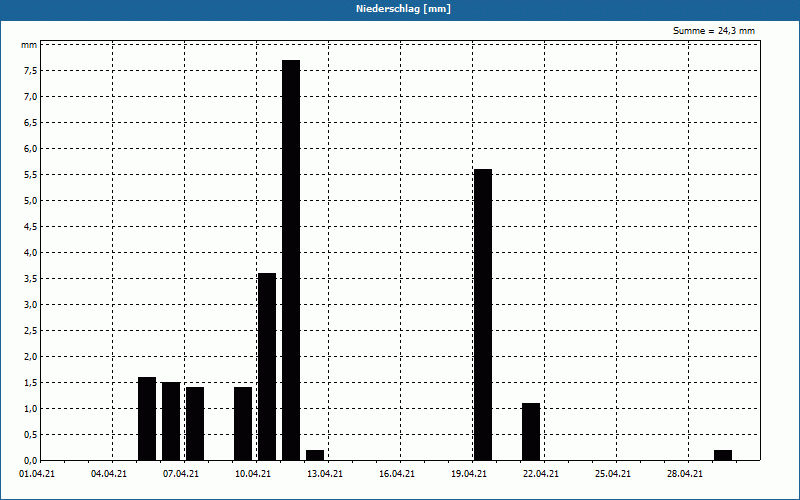Click the tiny bar after 28.04.21
Image resolution: width=800 pixels, height=500 pixels.
[x=722, y=455]
